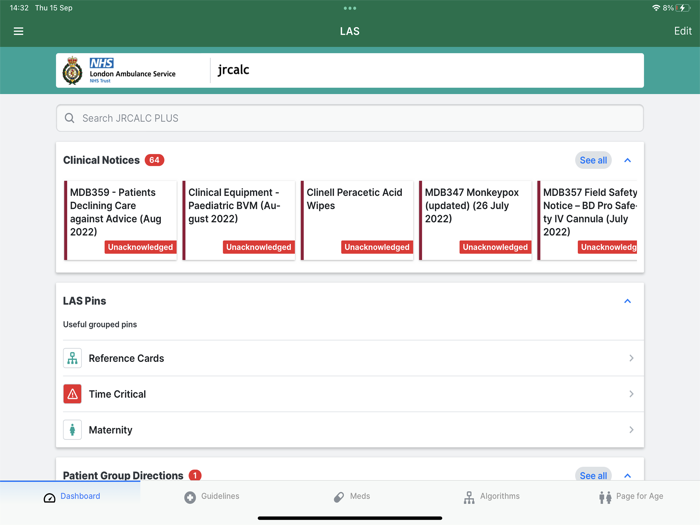Open Clinical Equipment Paediatric BVM notice

[x=239, y=220]
